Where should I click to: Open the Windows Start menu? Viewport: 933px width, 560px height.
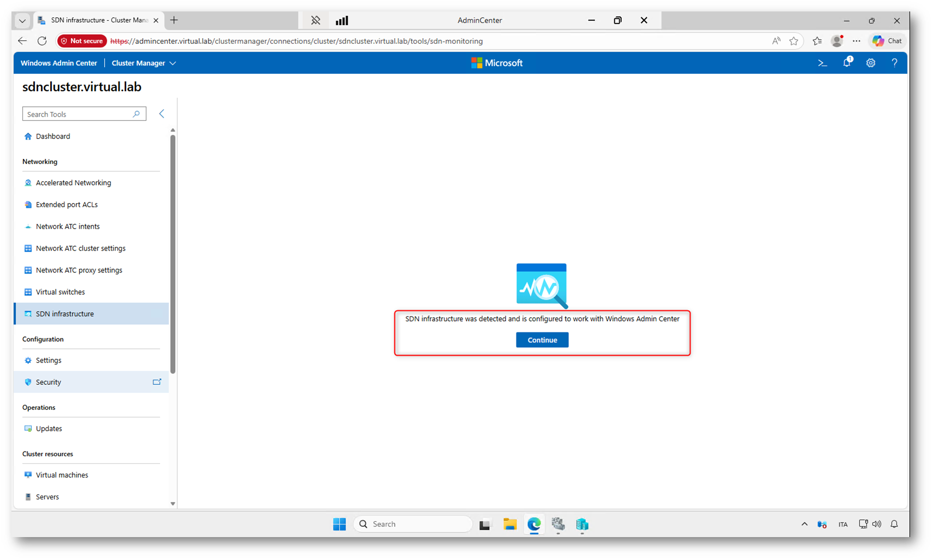point(340,525)
